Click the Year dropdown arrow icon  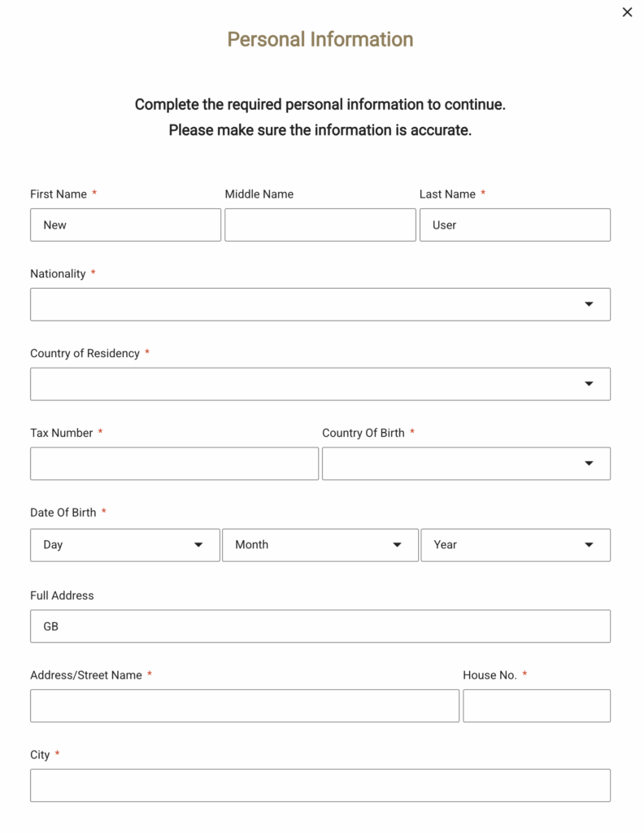(589, 545)
